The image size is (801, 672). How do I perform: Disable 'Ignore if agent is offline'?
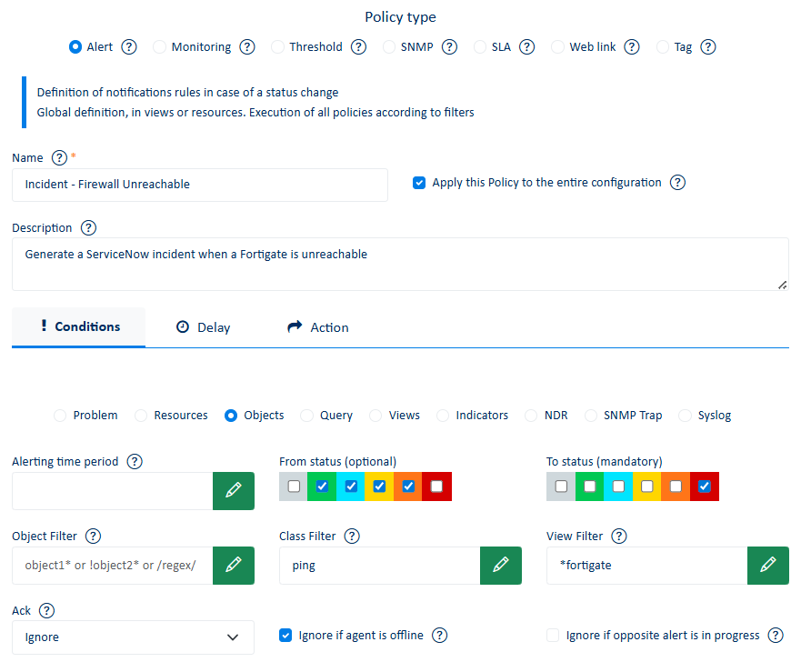[x=285, y=635]
